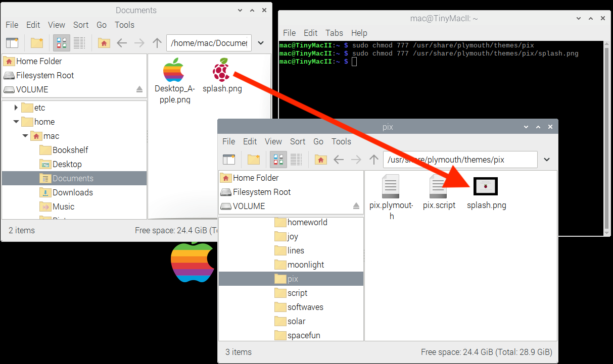Toggle side pane icon in pix window toolbar

tap(228, 160)
